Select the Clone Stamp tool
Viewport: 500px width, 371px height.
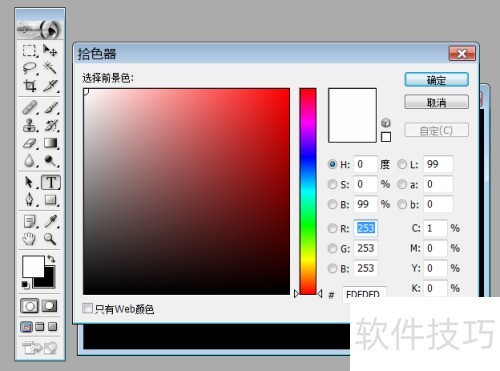[29, 125]
